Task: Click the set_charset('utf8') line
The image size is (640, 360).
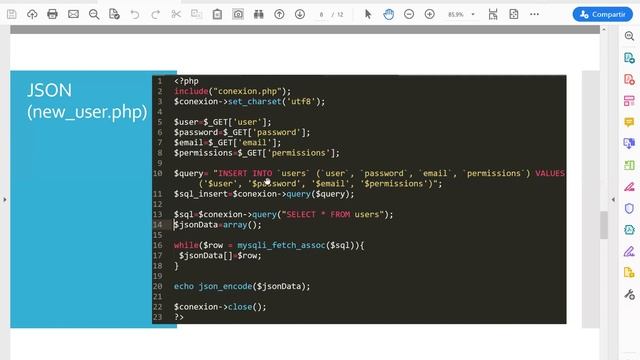Action: click(x=249, y=102)
